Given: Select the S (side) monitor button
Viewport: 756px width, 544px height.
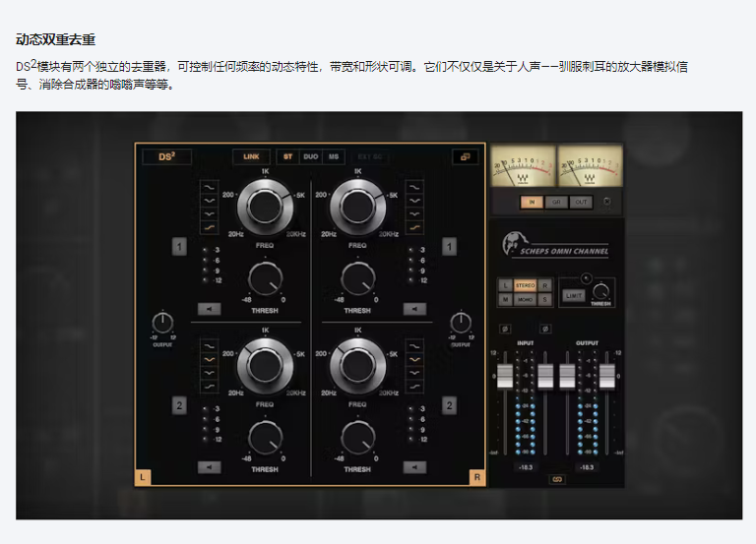Looking at the screenshot, I should pyautogui.click(x=544, y=299).
